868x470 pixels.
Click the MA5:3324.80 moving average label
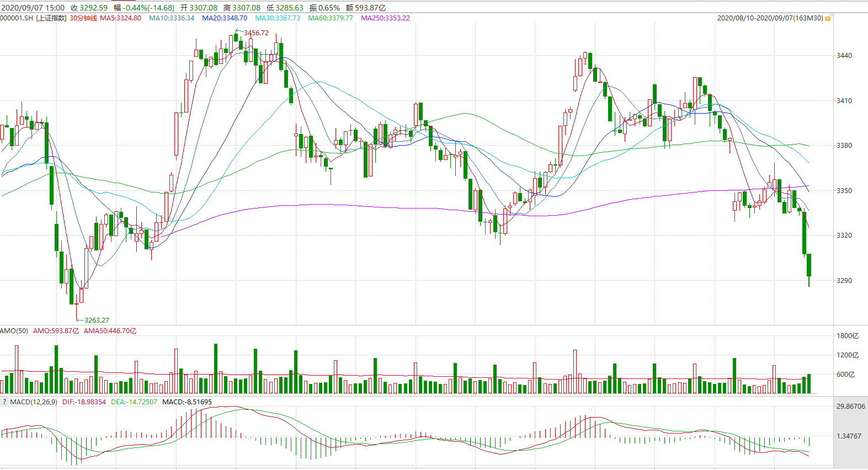coord(120,18)
